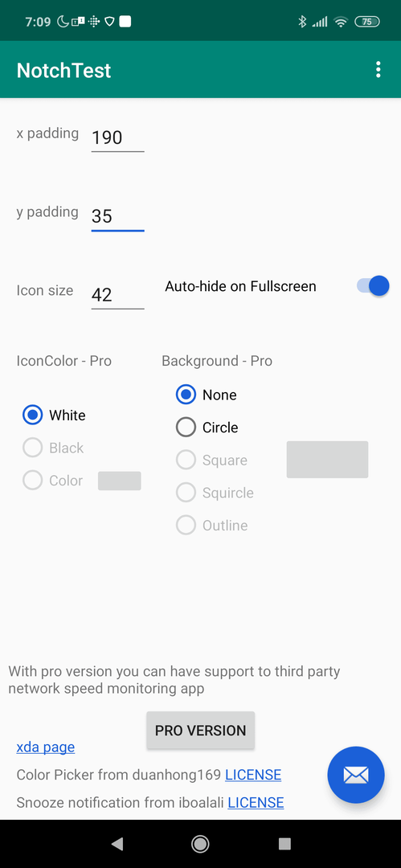The width and height of the screenshot is (401, 868).
Task: Click the icon Color swatch box
Action: click(x=120, y=481)
